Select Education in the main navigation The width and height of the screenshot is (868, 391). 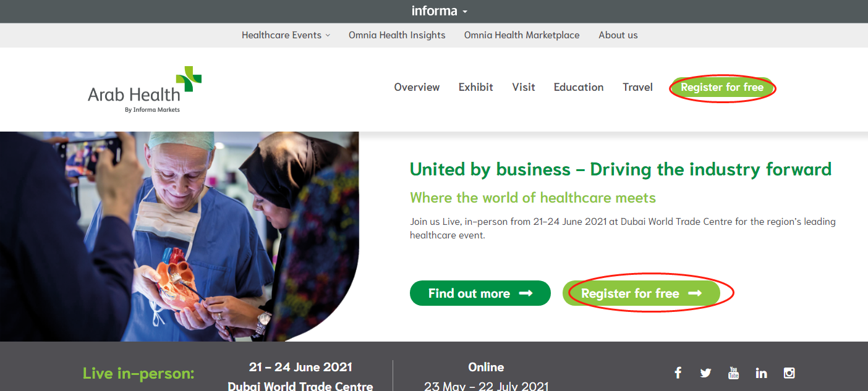tap(578, 87)
